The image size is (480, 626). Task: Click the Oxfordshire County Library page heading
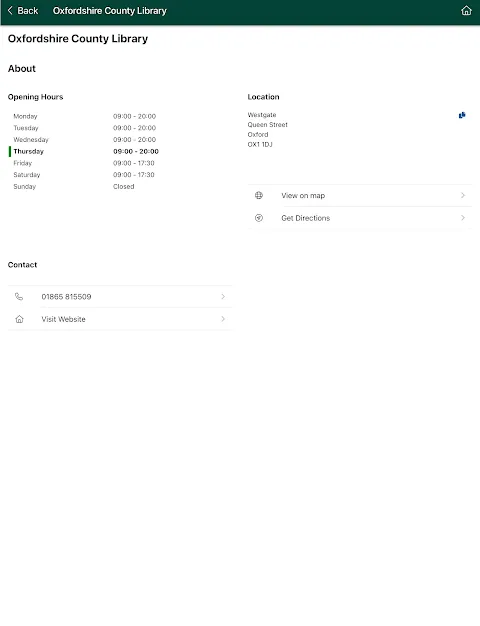78,39
